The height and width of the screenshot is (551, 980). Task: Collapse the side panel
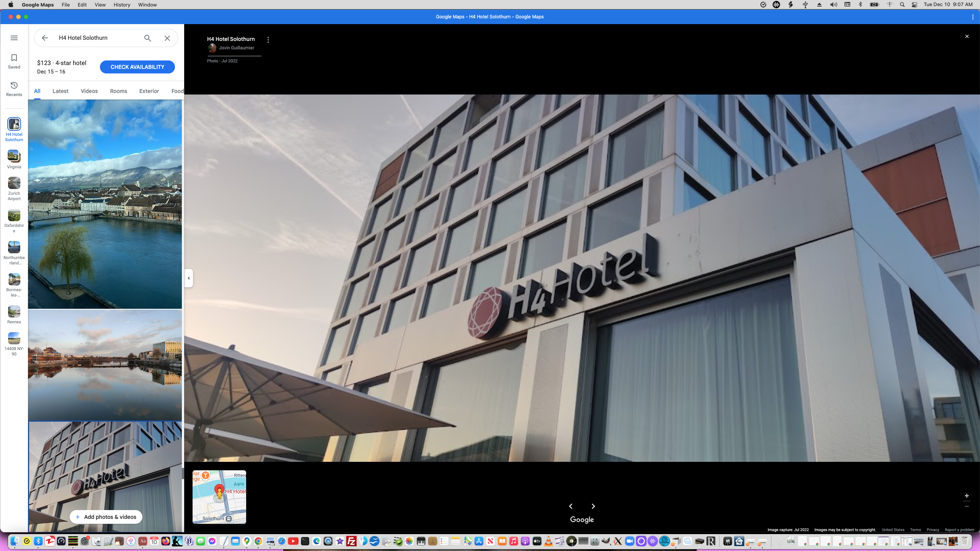(189, 278)
